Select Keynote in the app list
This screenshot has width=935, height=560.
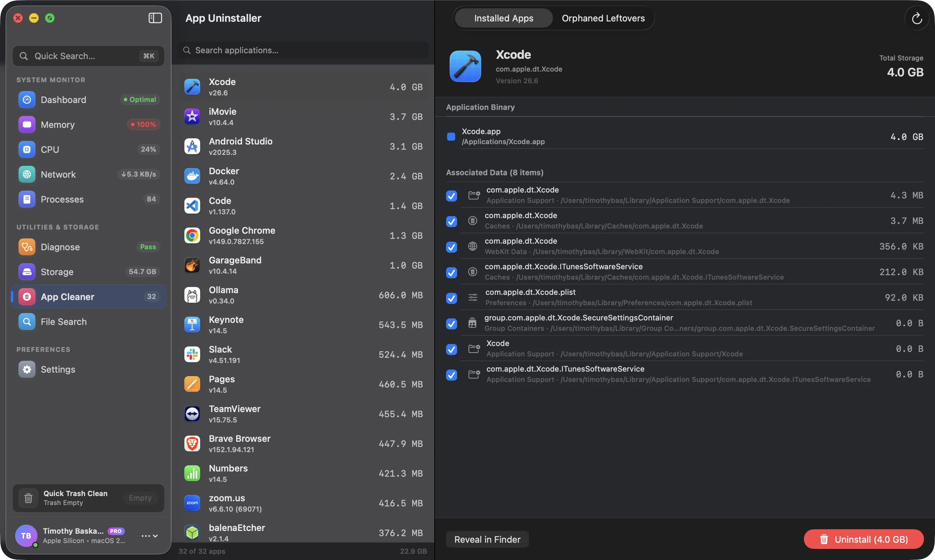pyautogui.click(x=303, y=325)
